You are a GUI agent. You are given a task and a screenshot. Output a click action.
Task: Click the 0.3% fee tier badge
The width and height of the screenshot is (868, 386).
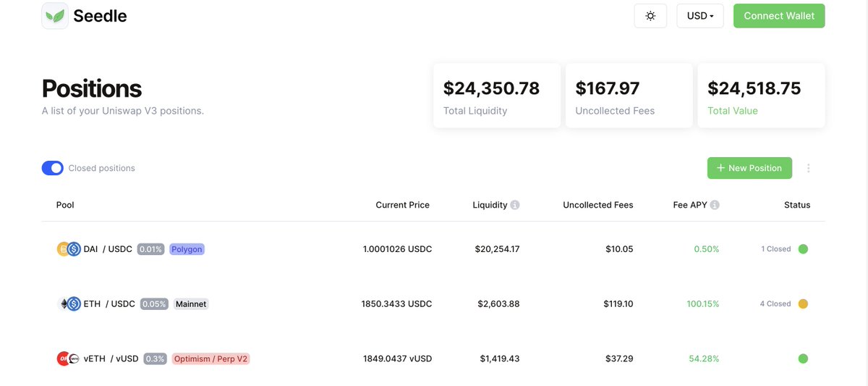point(155,358)
